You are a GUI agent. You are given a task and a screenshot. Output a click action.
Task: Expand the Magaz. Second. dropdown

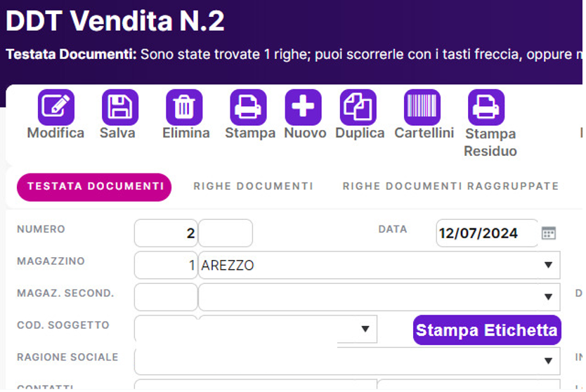click(548, 297)
